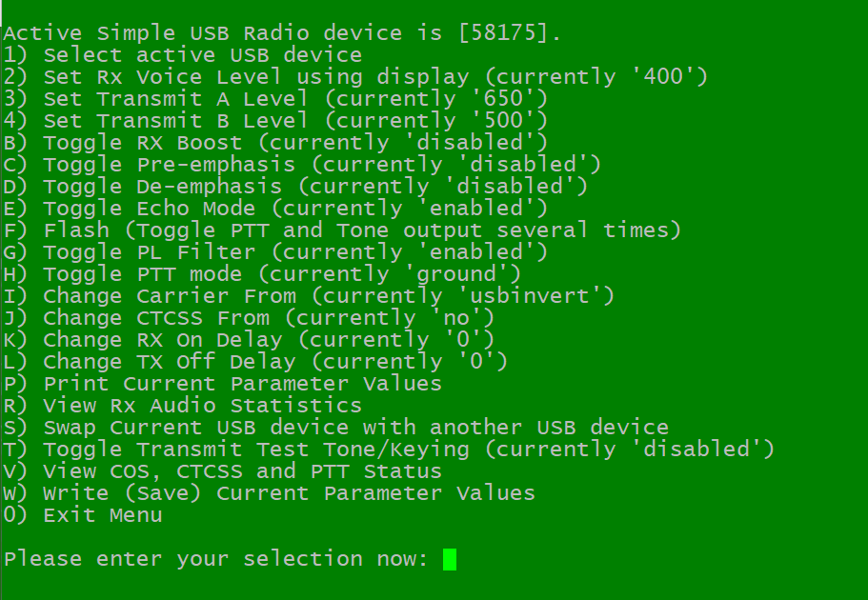Screen dimensions: 868x600
Task: Click Toggle PL Filter option
Action: point(275,252)
